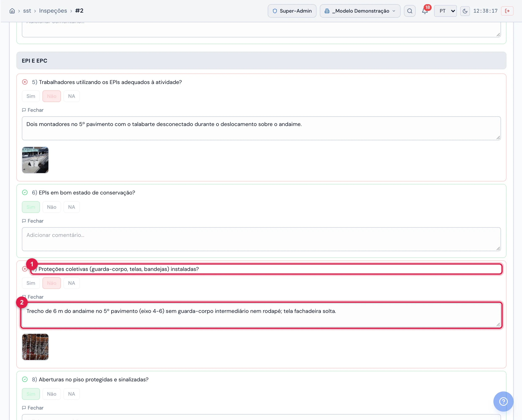Select Não for question 6 conservação
Viewport: 522px width, 420px height.
pyautogui.click(x=51, y=207)
